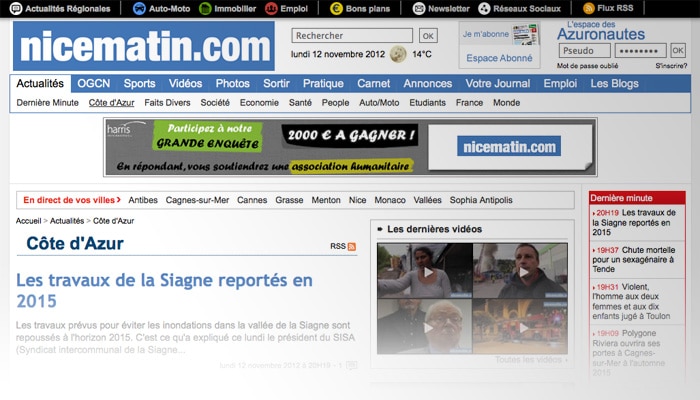Click the red Emploi icon
The image size is (700, 400).
coord(272,8)
